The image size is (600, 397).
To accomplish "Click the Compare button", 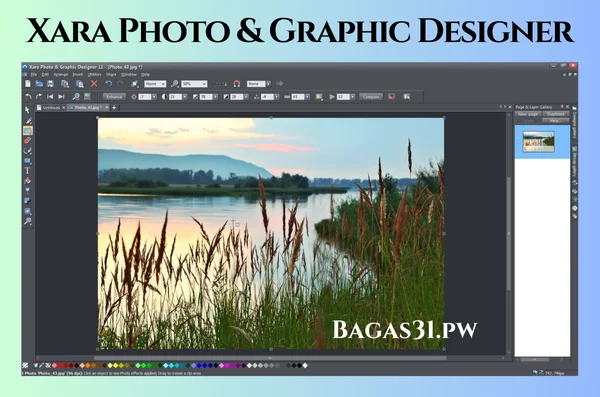I will pos(371,97).
